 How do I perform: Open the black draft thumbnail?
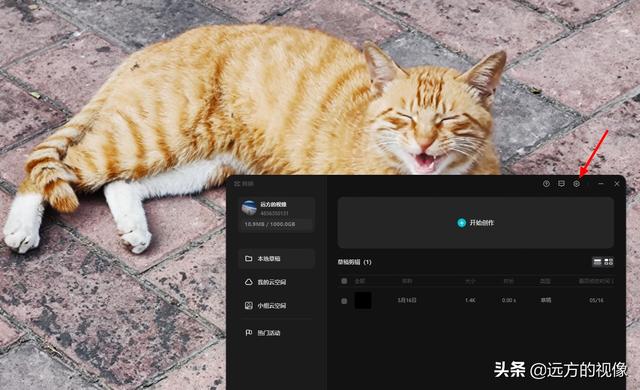pos(363,300)
